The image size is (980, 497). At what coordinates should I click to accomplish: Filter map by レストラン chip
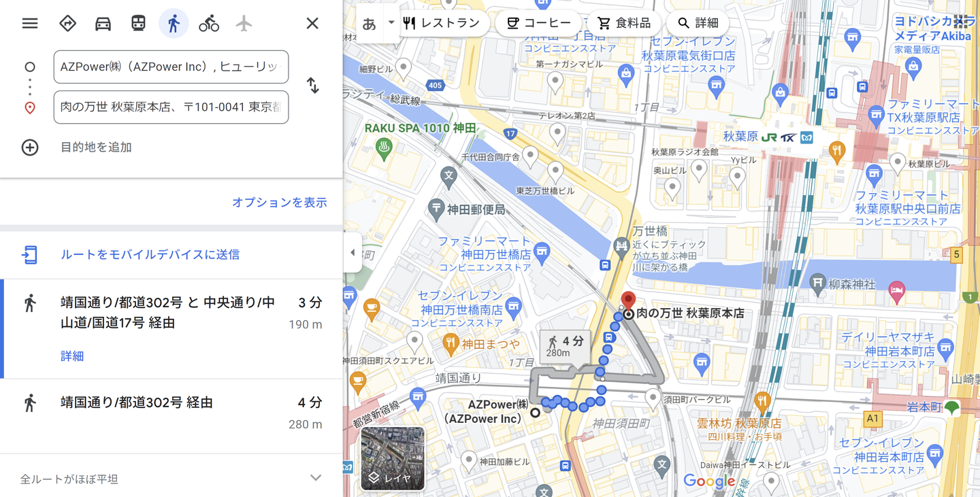coord(442,23)
